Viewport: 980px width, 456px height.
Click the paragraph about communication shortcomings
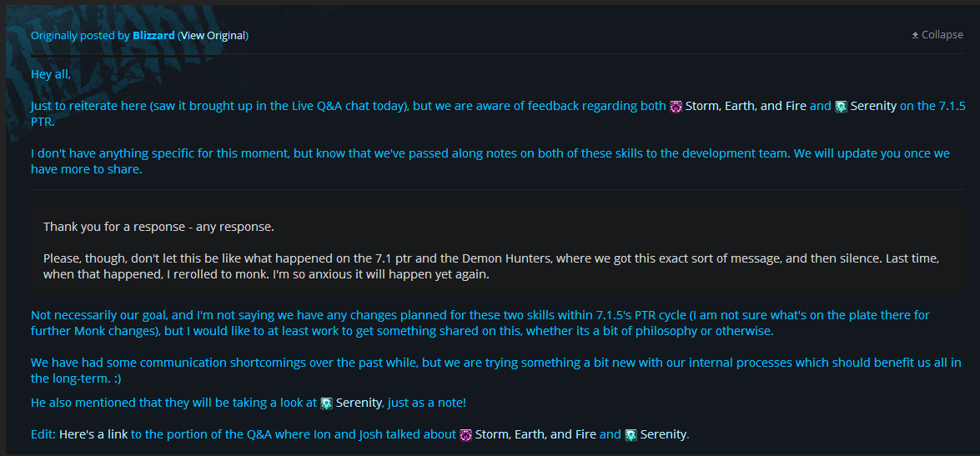point(496,370)
